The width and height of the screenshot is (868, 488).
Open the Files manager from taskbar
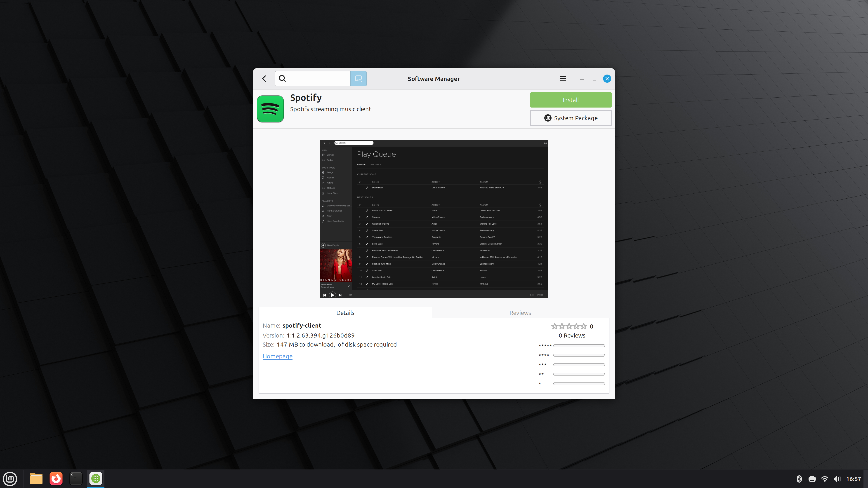click(x=36, y=479)
